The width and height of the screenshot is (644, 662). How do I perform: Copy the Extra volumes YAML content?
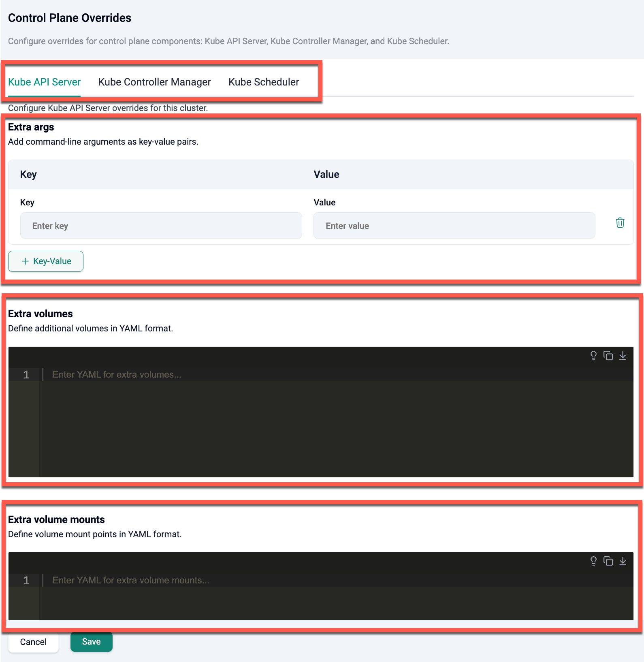tap(608, 356)
